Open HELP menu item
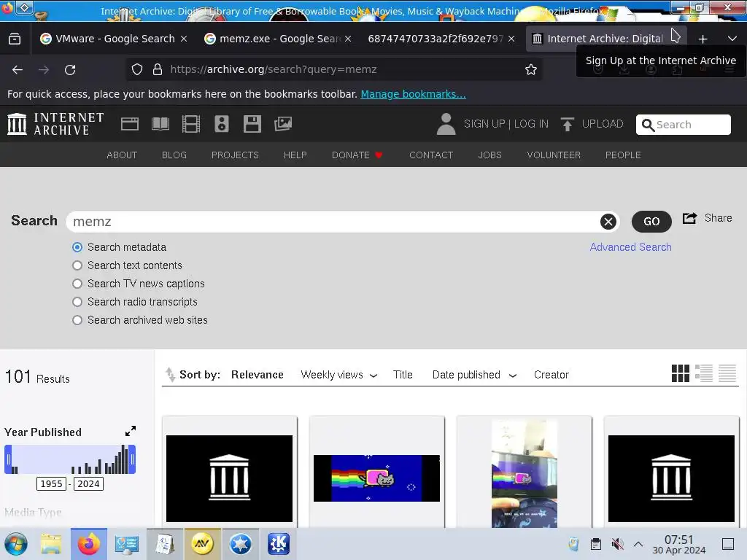 coord(295,155)
